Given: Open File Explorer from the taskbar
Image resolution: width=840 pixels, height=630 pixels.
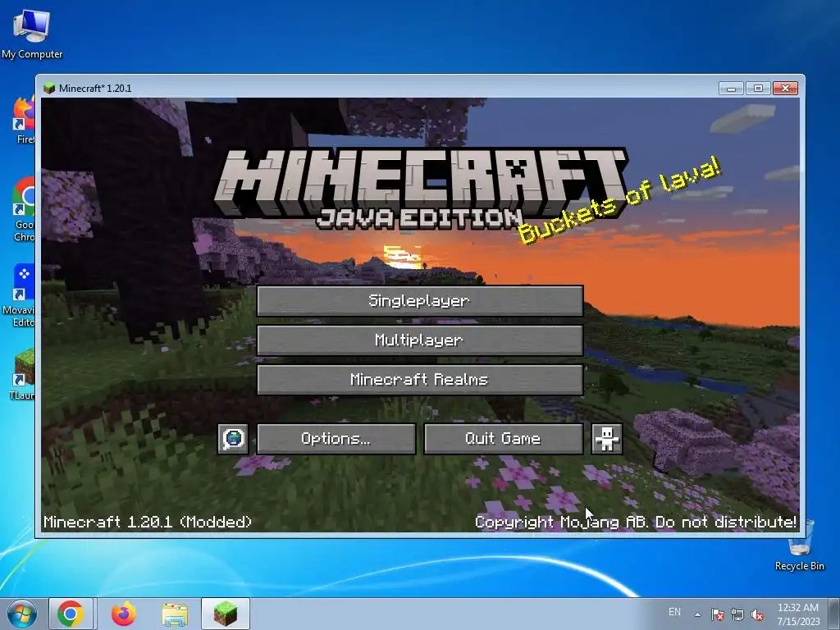Looking at the screenshot, I should 175,614.
